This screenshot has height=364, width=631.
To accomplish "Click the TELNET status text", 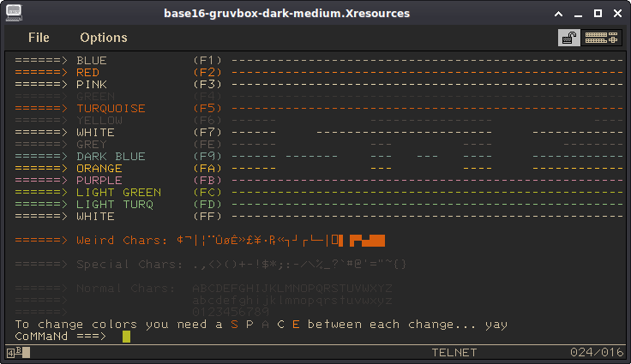I will (454, 353).
